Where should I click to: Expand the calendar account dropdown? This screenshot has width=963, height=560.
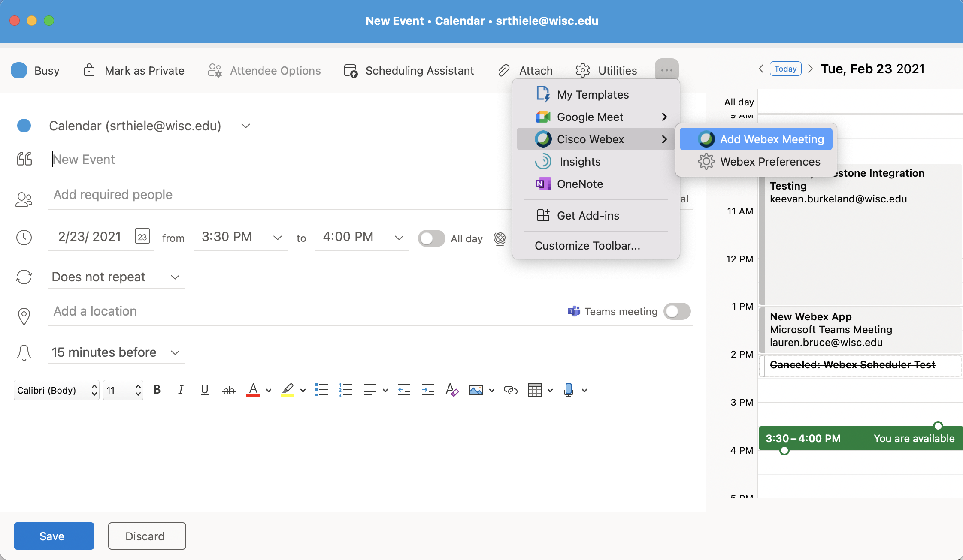[x=245, y=126]
